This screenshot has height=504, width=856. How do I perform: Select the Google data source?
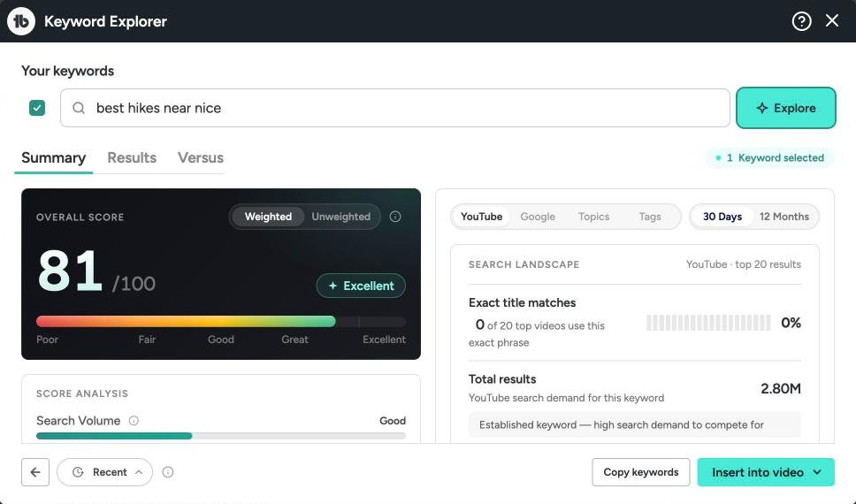tap(538, 217)
